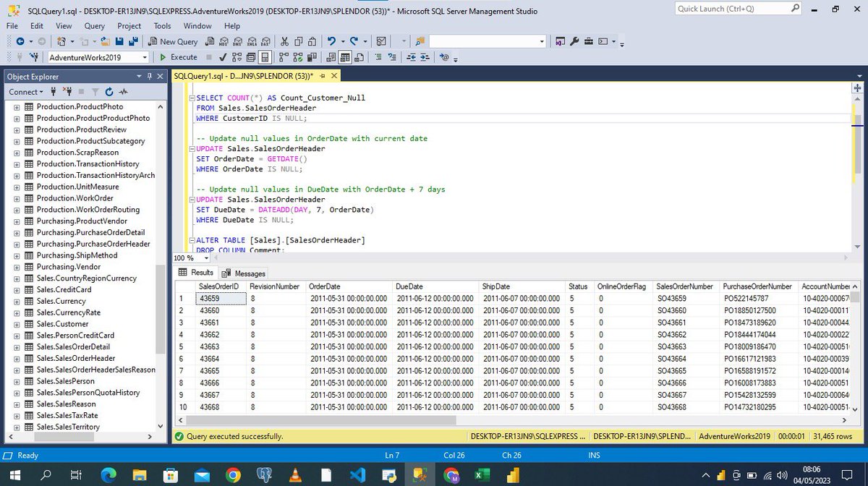868x486 pixels.
Task: Click the Save All icon
Action: tap(135, 41)
